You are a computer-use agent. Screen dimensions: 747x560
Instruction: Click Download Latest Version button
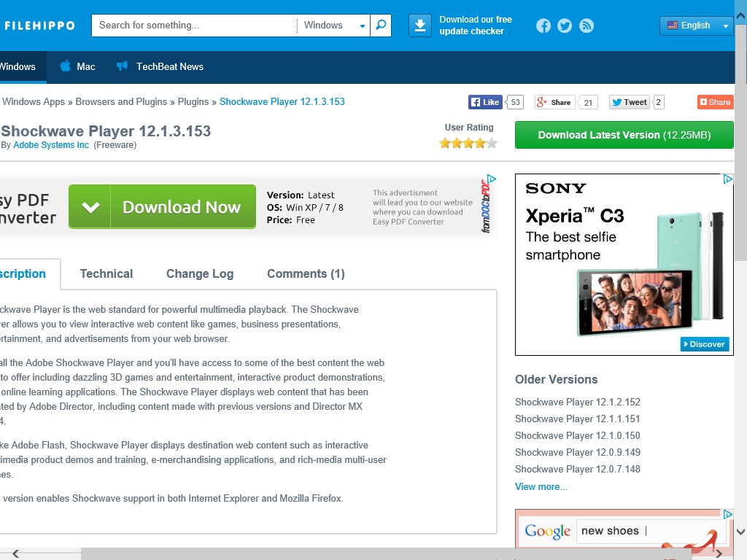coord(624,135)
